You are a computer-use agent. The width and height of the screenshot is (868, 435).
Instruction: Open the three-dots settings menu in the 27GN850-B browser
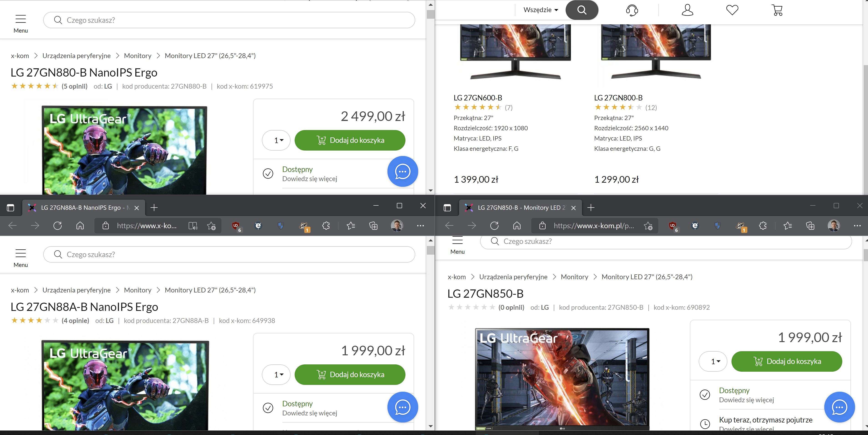pos(857,226)
